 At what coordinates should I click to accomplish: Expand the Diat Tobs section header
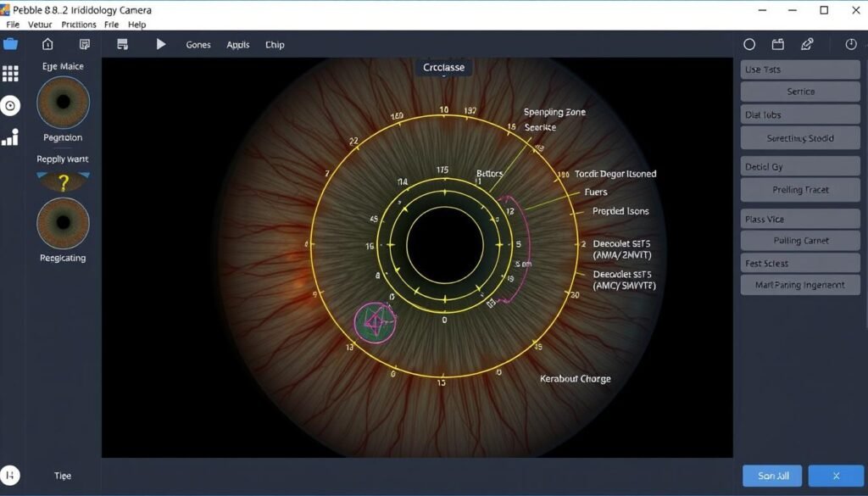(x=800, y=114)
